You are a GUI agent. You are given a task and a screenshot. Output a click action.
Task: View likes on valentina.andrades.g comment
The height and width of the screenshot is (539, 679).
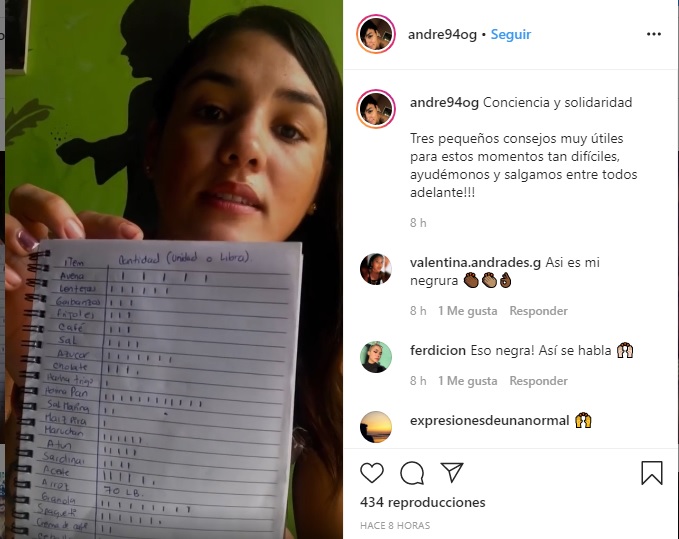pos(468,311)
